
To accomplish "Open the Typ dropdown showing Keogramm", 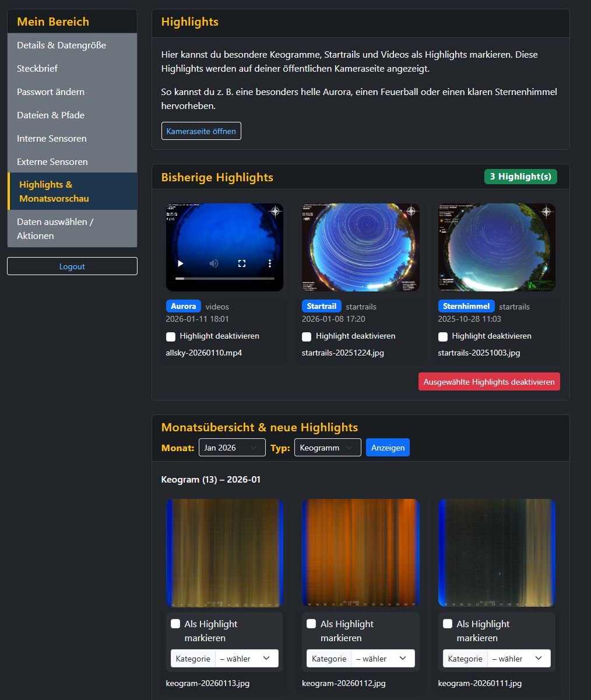I will [x=327, y=447].
